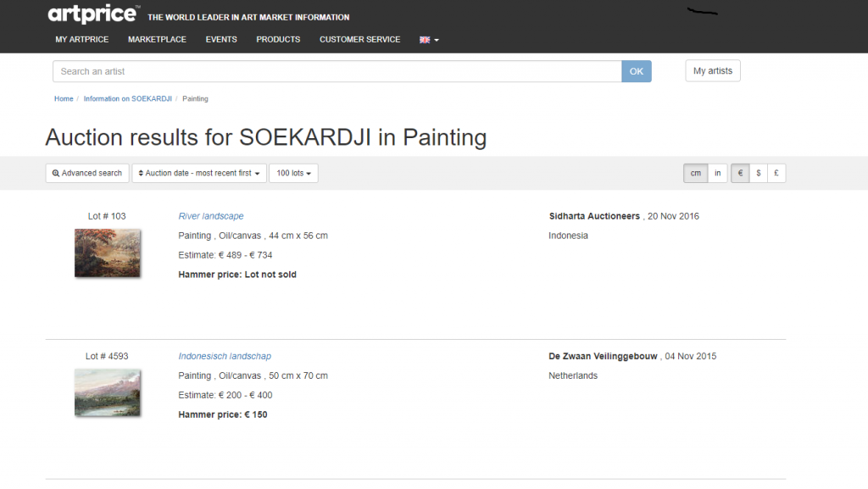The width and height of the screenshot is (868, 489).
Task: Open the EVENTS menu
Action: point(221,40)
